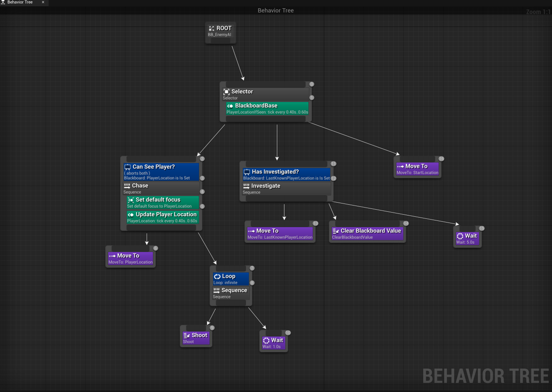This screenshot has height=392, width=552.
Task: Click the Selector node's monitor icon
Action: coord(227,92)
